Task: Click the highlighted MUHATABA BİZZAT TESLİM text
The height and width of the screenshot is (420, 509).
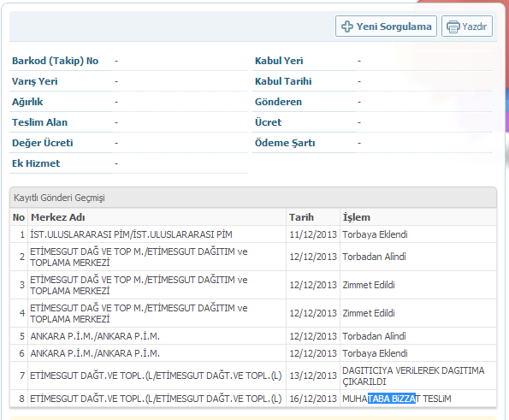Action: click(x=397, y=399)
